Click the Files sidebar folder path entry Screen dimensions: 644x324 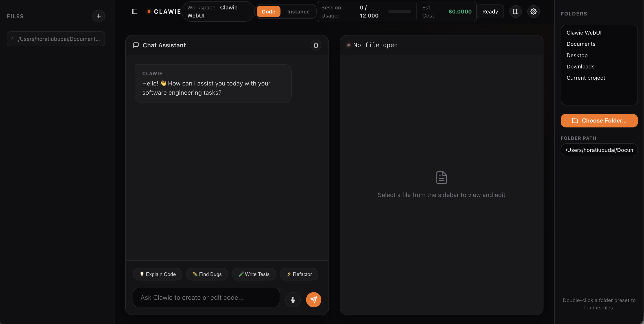coord(56,39)
